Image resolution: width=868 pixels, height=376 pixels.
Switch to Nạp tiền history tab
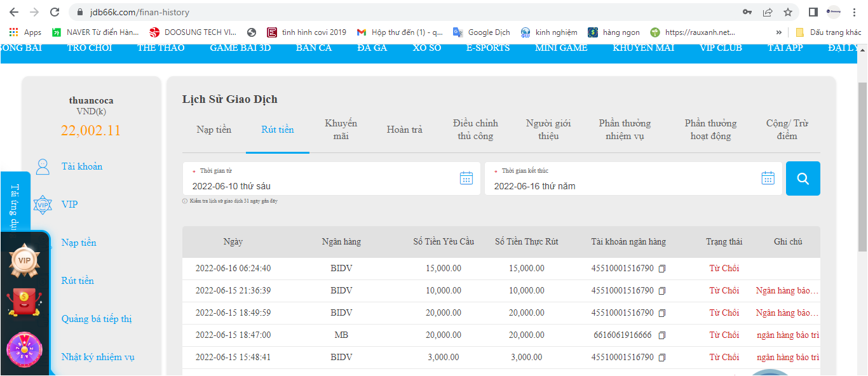tap(214, 130)
